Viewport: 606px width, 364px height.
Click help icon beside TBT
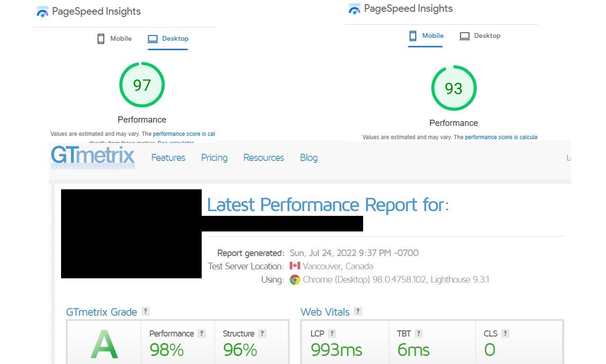pos(419,333)
